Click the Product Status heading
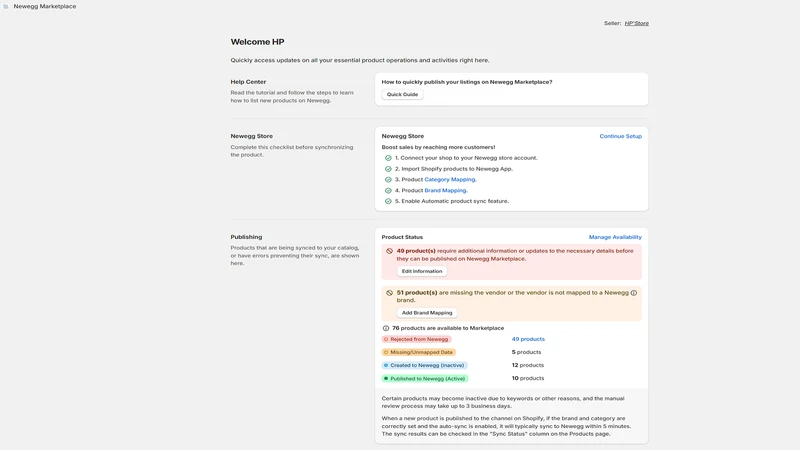Viewport: 800px width, 450px height. (402, 237)
